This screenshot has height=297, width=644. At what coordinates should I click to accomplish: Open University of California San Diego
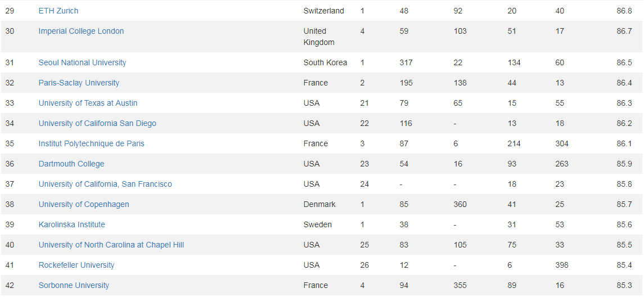(97, 123)
